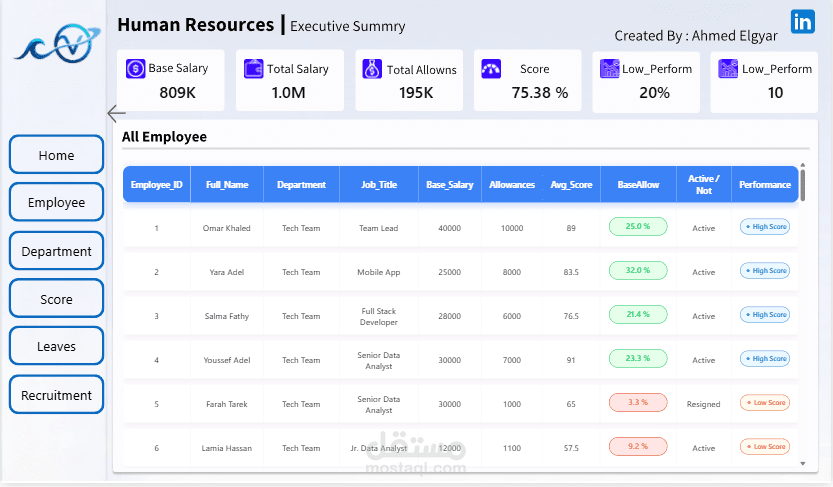Image resolution: width=833 pixels, height=487 pixels.
Task: Sort table by Department column header
Action: point(301,185)
